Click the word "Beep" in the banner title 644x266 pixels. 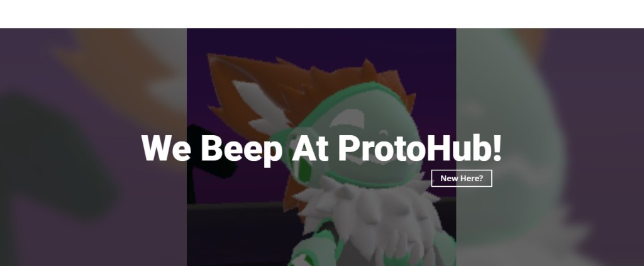tap(241, 150)
